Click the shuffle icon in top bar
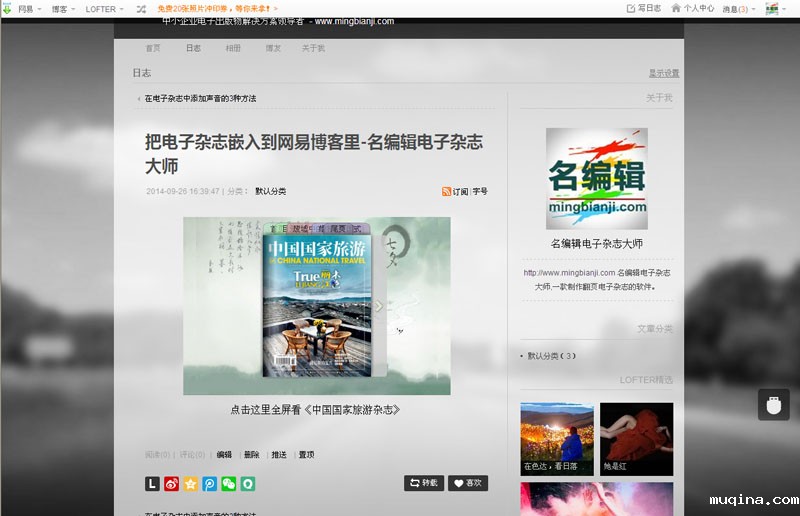The height and width of the screenshot is (516, 800). point(141,9)
